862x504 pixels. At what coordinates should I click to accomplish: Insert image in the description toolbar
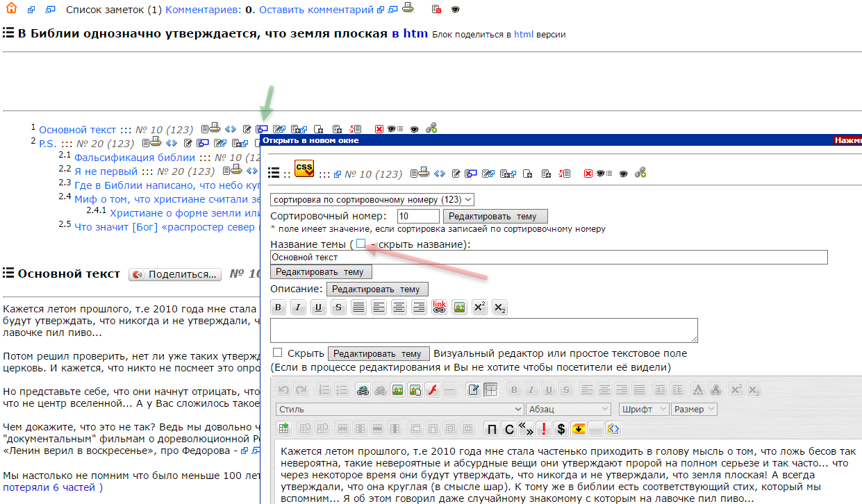coord(459,308)
